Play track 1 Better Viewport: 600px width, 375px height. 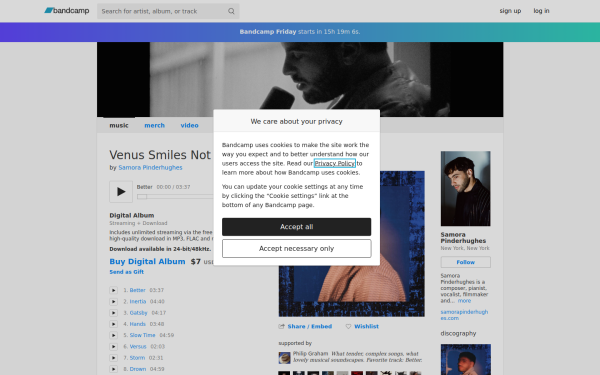point(113,290)
